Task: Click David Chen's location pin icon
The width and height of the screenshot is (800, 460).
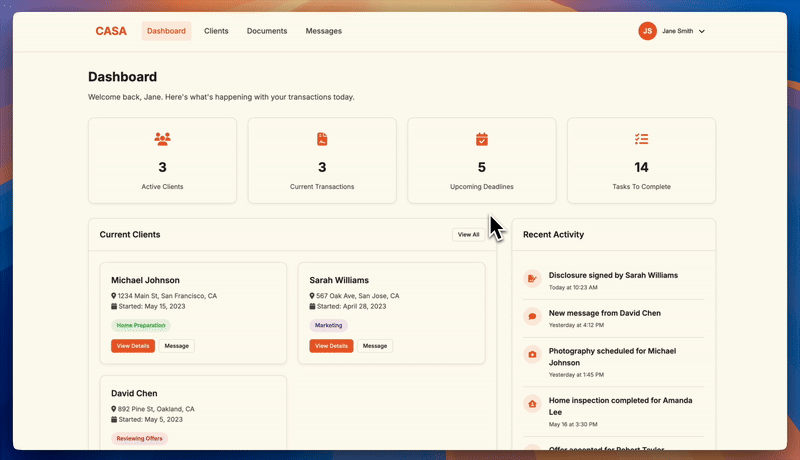Action: [113, 409]
